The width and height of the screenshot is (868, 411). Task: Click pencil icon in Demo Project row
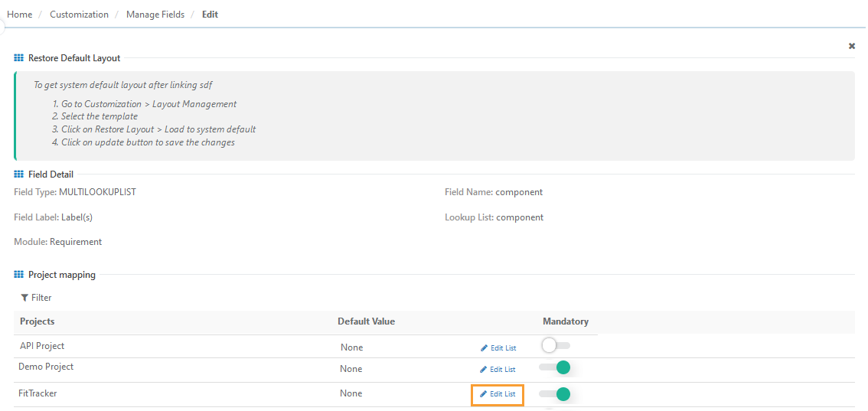pyautogui.click(x=483, y=369)
